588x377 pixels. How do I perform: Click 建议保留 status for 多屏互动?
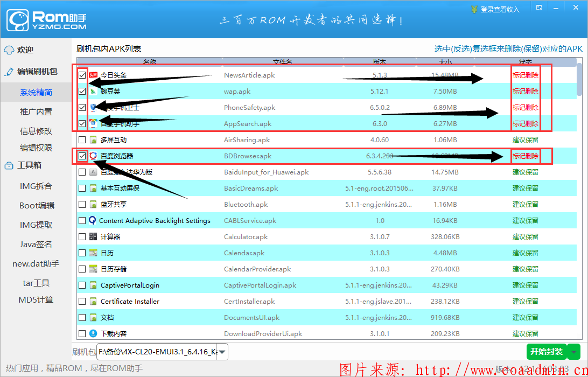point(526,139)
